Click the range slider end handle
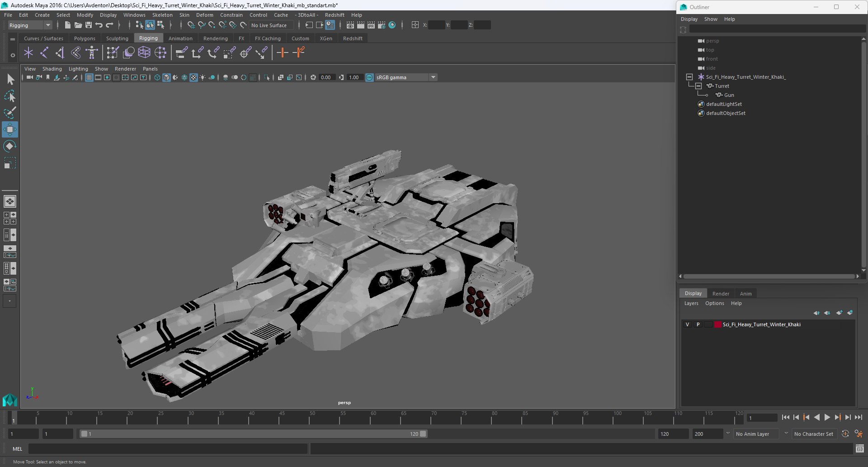The image size is (868, 467). (x=423, y=434)
